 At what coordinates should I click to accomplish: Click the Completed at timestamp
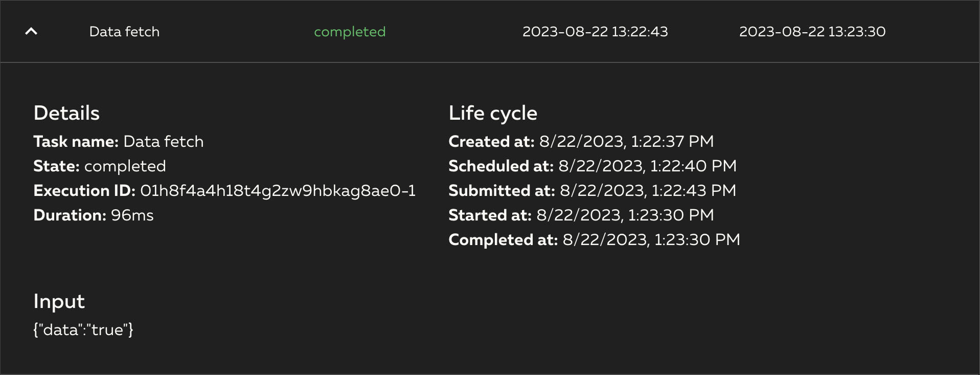tap(650, 239)
